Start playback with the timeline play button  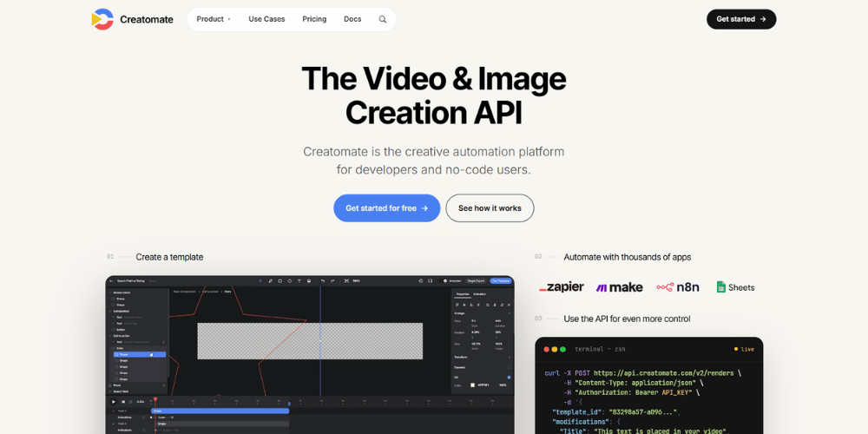click(114, 401)
